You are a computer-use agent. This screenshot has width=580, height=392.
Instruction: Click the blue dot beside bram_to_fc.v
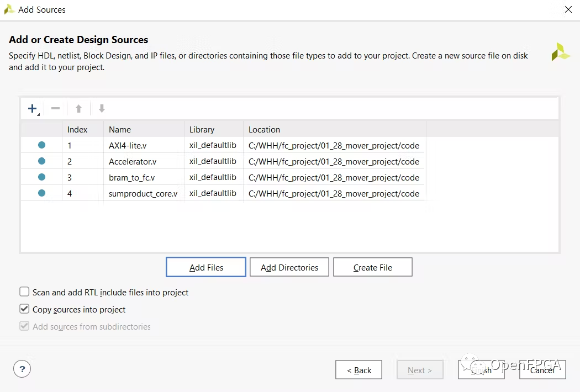pyautogui.click(x=41, y=177)
